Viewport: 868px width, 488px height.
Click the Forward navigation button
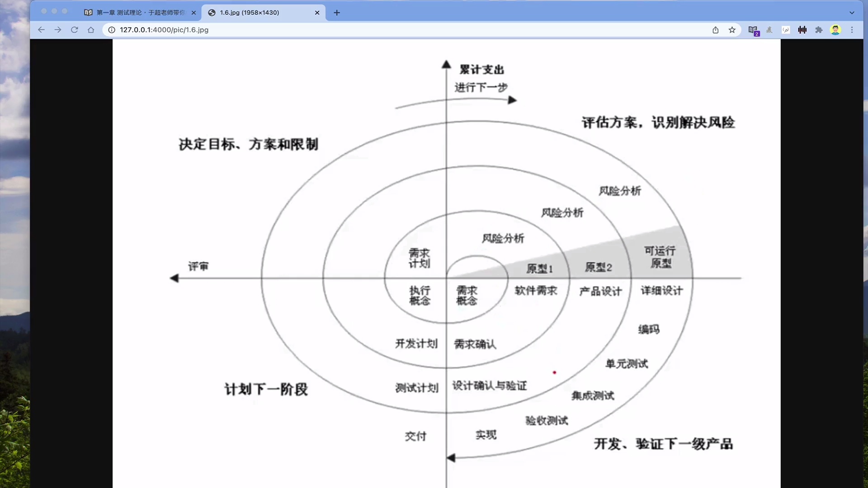point(58,30)
